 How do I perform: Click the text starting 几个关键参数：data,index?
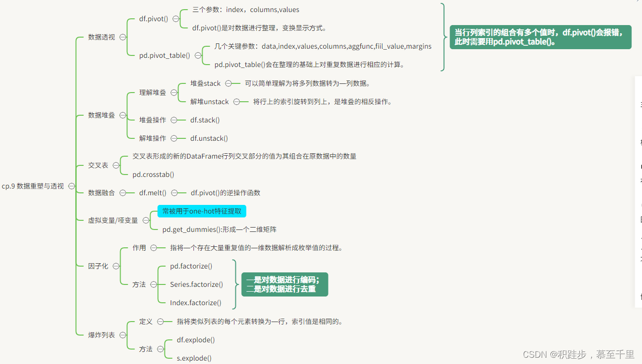(323, 46)
